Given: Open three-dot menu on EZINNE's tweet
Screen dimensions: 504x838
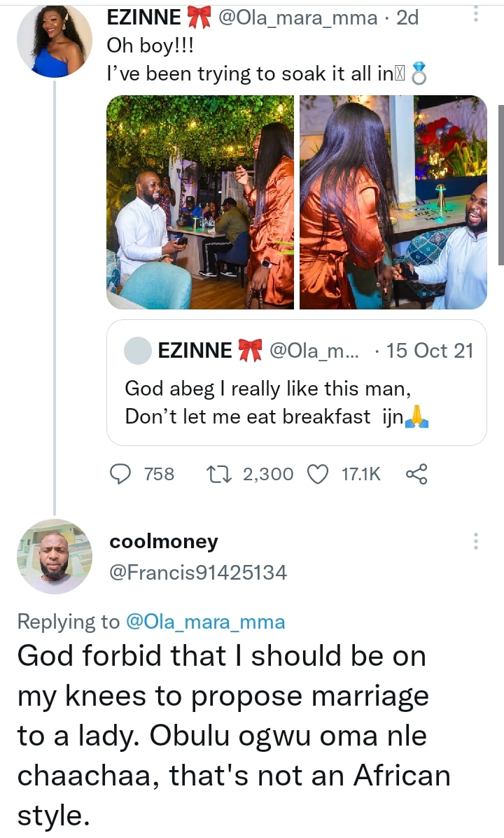Looking at the screenshot, I should point(476,14).
